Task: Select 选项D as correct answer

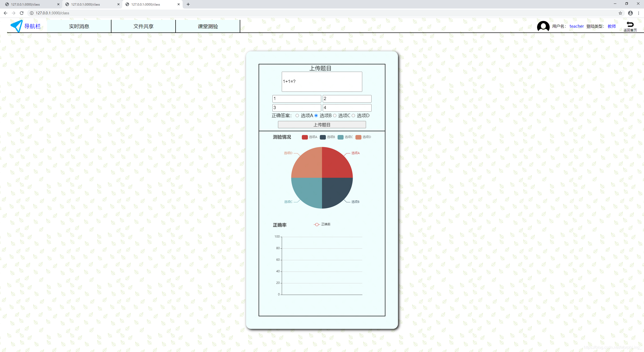Action: click(x=353, y=116)
